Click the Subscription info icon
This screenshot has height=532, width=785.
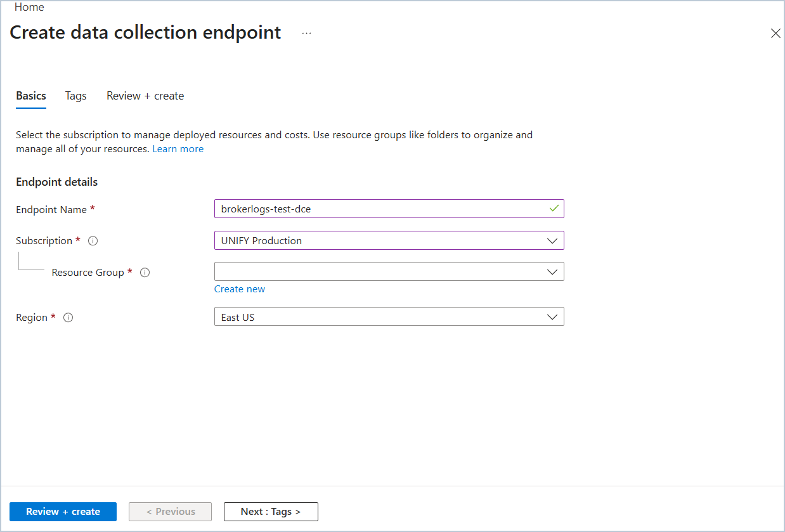tap(93, 241)
